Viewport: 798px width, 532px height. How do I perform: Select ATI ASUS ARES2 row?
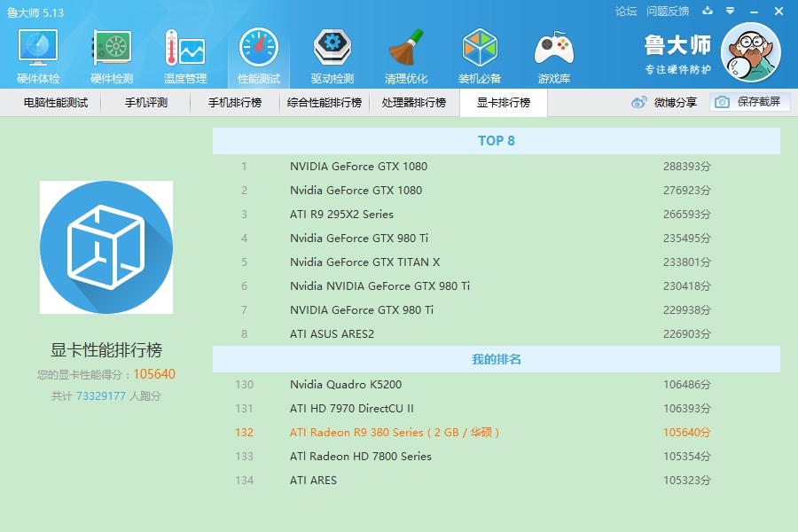click(x=497, y=334)
